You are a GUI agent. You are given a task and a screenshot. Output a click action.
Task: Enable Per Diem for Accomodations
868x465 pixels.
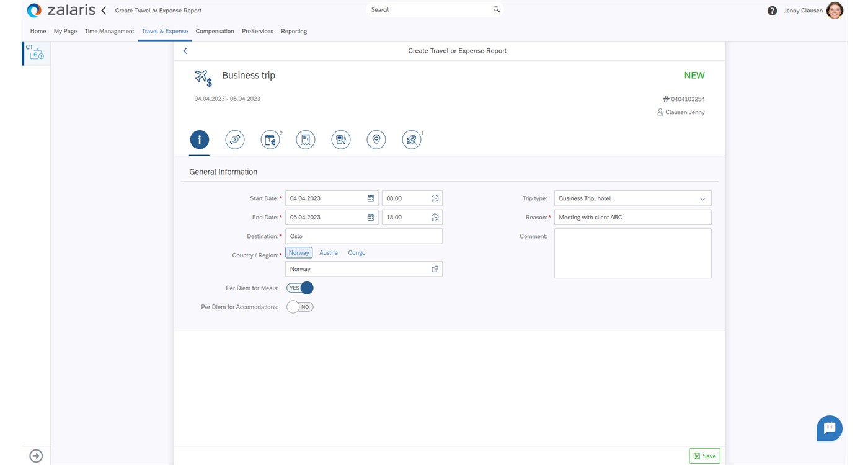(x=300, y=307)
